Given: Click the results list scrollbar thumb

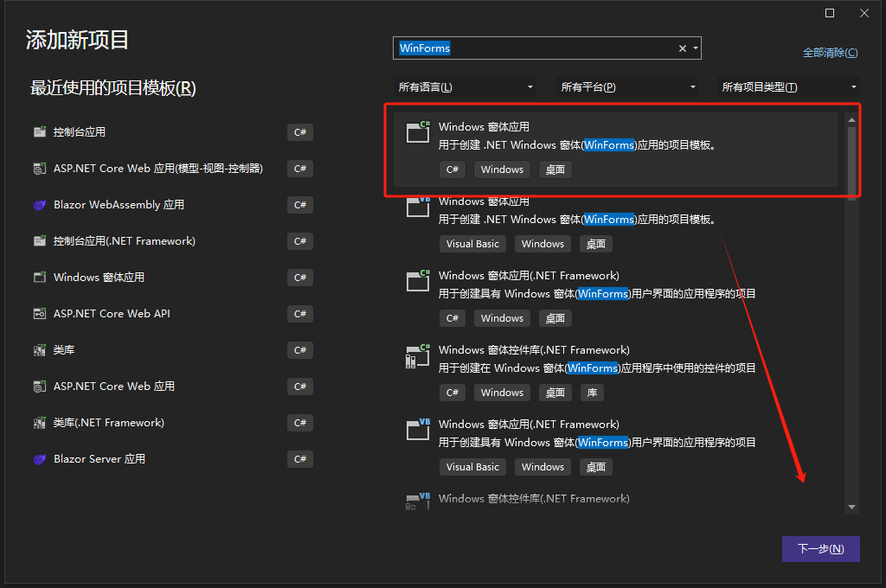Looking at the screenshot, I should 851,163.
